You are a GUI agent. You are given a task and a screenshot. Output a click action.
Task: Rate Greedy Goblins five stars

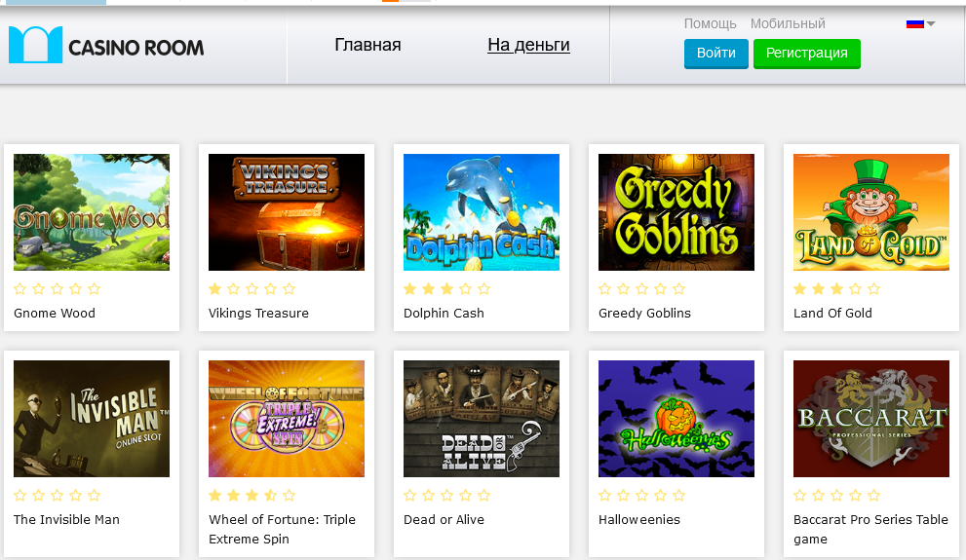point(678,288)
